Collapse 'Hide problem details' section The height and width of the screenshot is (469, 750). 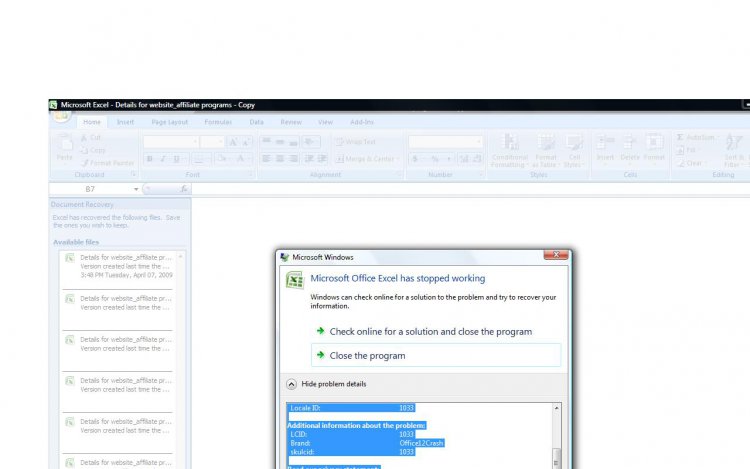coord(326,384)
